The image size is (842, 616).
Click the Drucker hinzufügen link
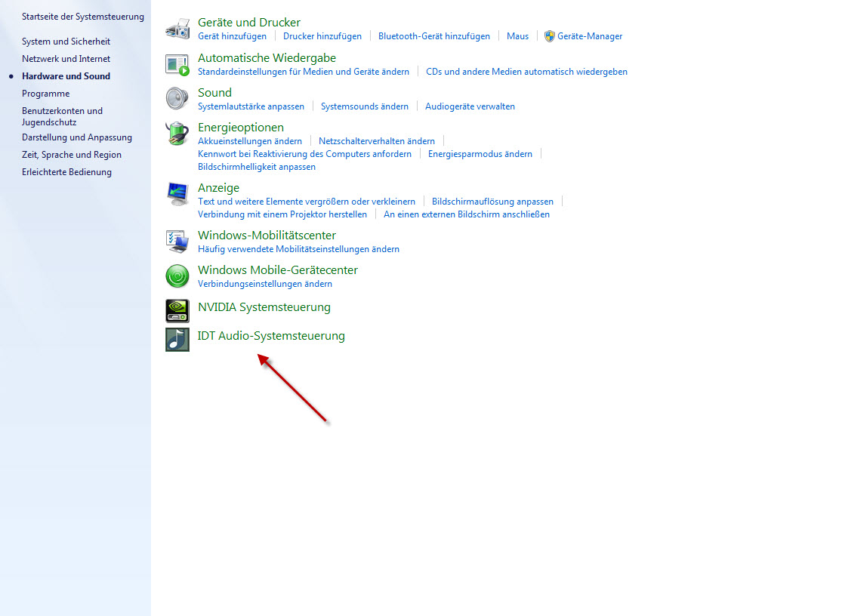click(x=322, y=36)
